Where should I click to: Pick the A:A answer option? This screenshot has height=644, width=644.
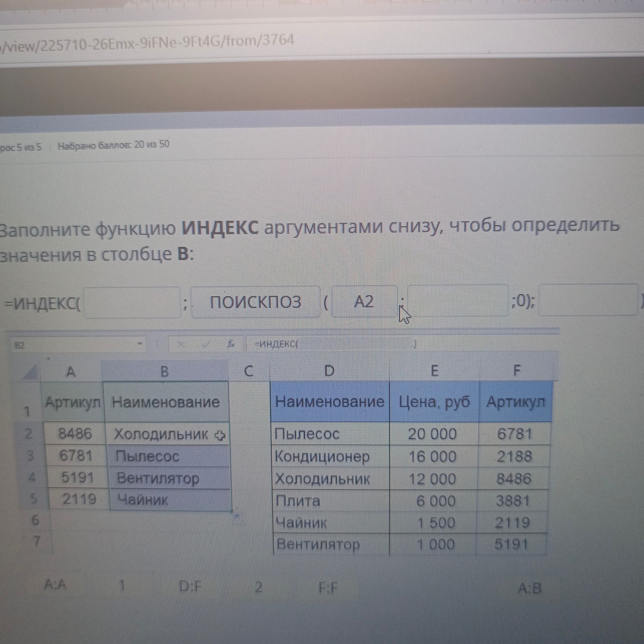coord(56,585)
